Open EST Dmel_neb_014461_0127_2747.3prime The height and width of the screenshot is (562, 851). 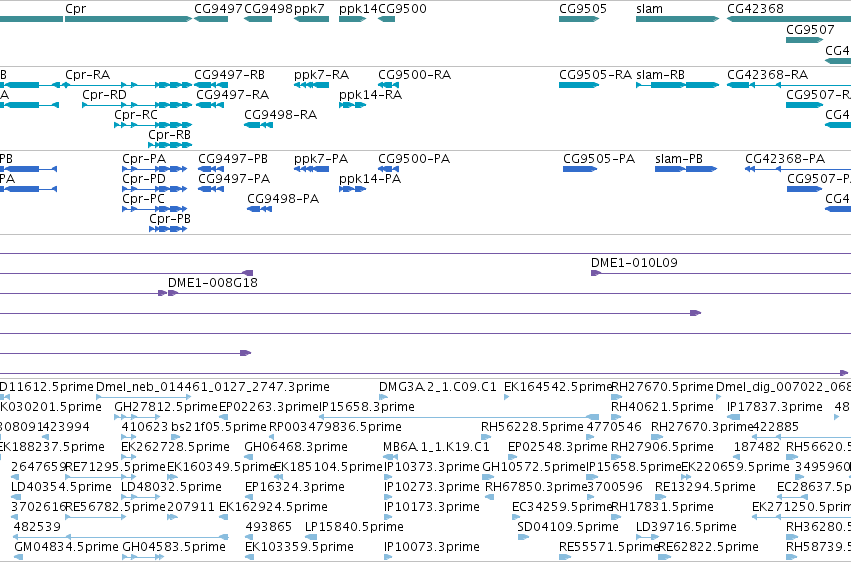click(x=213, y=387)
